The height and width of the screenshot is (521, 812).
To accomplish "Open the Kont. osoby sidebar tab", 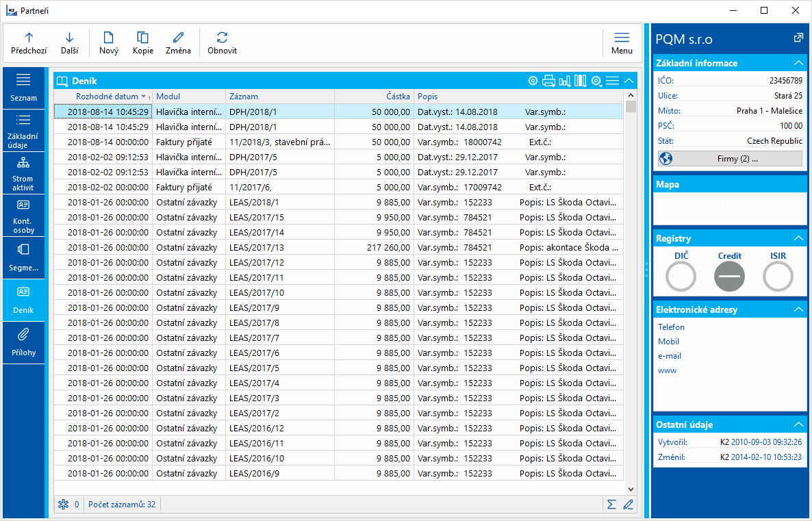I will tap(23, 214).
